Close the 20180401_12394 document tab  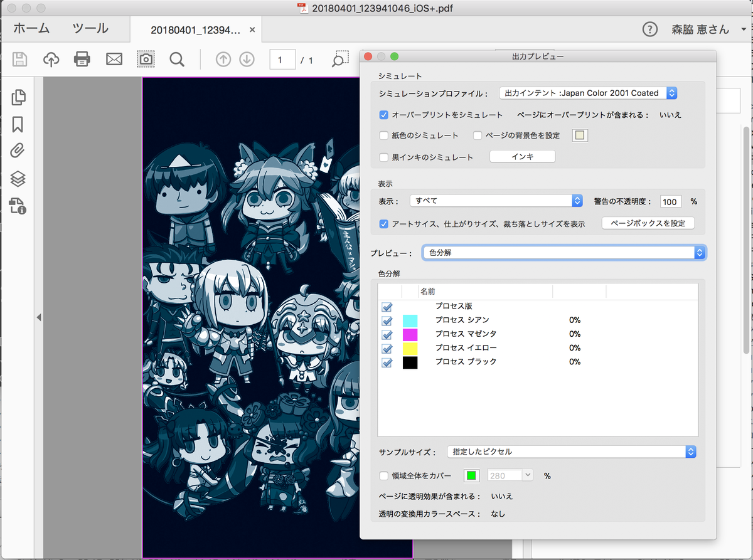[252, 29]
